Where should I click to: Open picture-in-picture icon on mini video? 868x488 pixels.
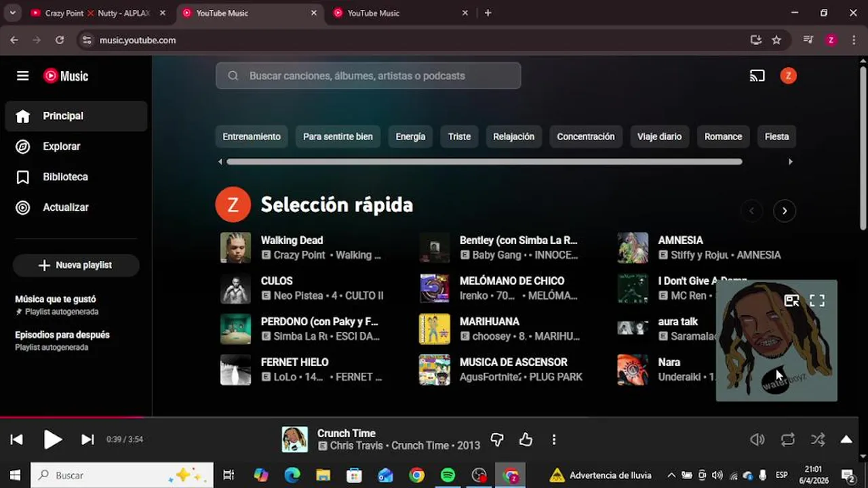click(791, 300)
